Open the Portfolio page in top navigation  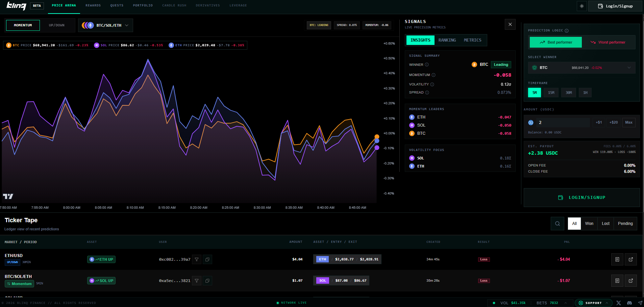[143, 5]
